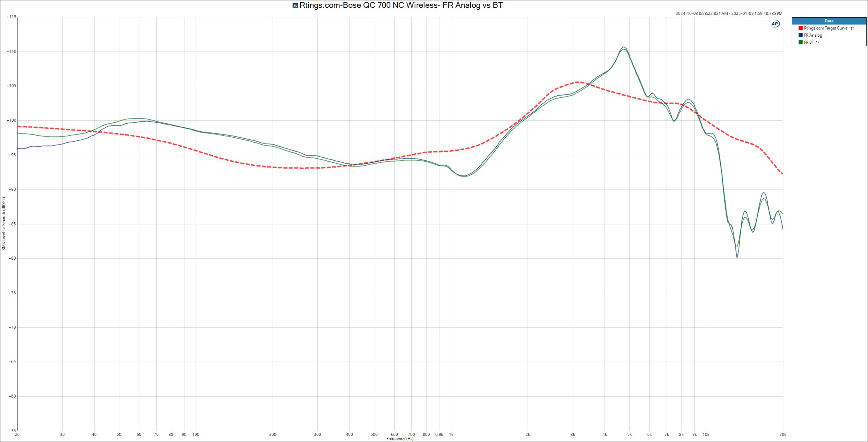Click the green FR BT legend swatch
Image resolution: width=868 pixels, height=442 pixels.
[801, 42]
